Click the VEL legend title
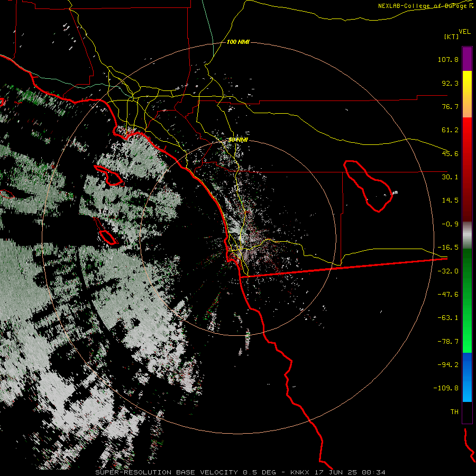 pyautogui.click(x=465, y=32)
